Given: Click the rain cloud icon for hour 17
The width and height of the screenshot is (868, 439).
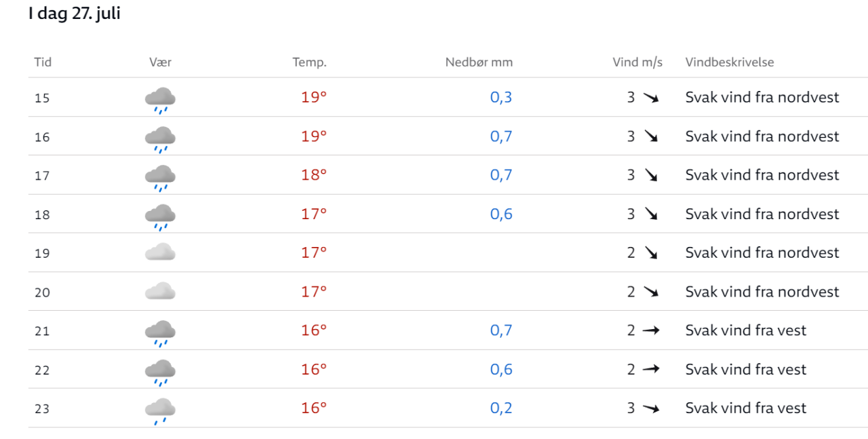Looking at the screenshot, I should click(x=160, y=176).
